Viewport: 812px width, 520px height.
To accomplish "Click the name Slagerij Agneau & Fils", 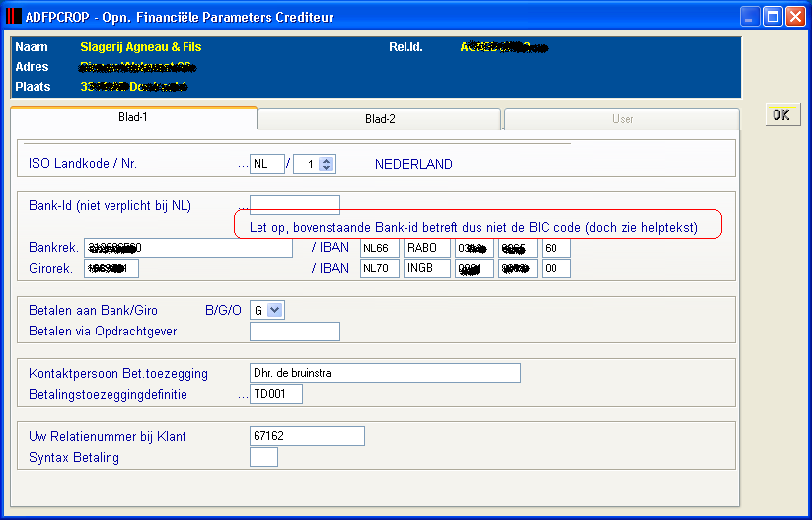I will (141, 47).
